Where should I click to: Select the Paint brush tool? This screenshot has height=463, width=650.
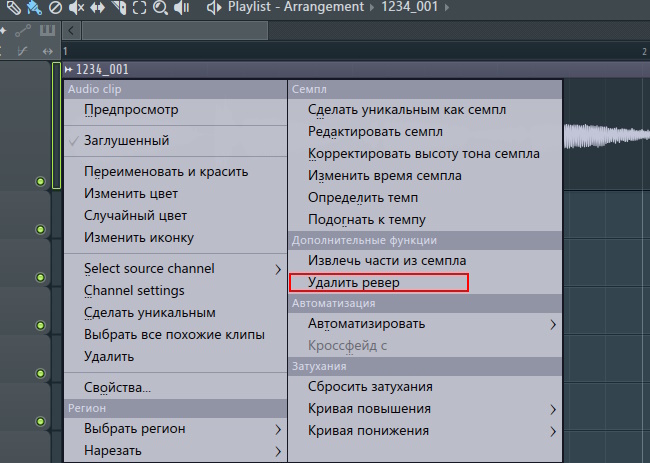pos(34,7)
